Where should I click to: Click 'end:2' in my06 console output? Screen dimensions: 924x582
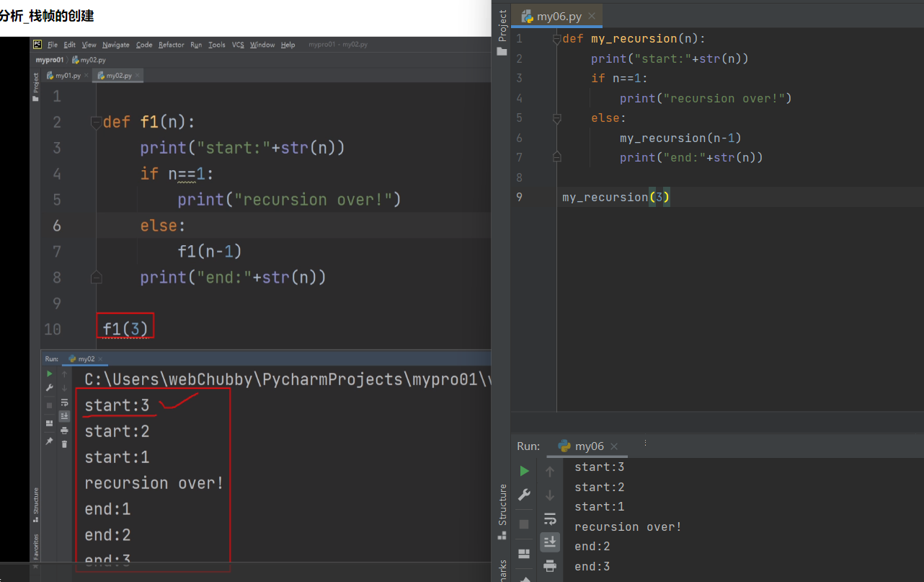point(592,547)
